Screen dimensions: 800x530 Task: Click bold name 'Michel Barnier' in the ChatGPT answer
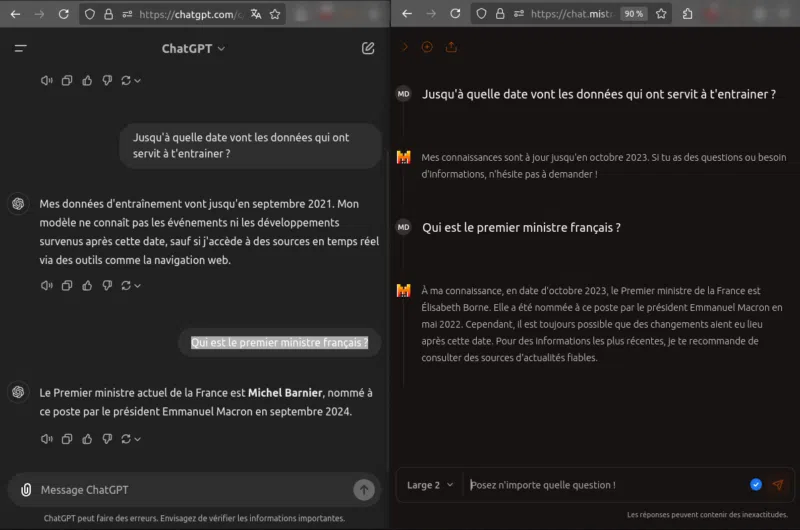[285, 393]
